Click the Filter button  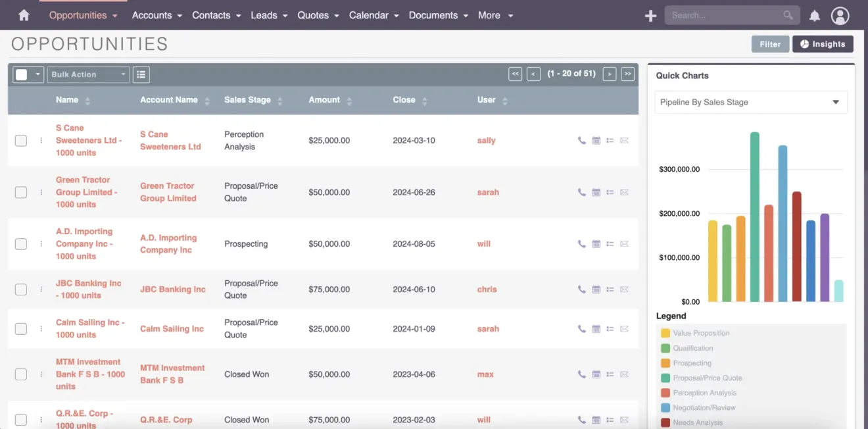pyautogui.click(x=770, y=43)
